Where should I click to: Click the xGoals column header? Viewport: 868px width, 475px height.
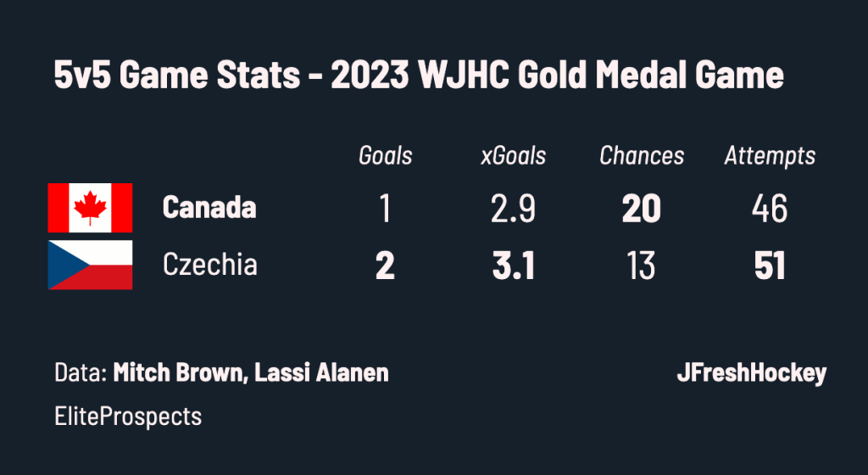(x=513, y=156)
